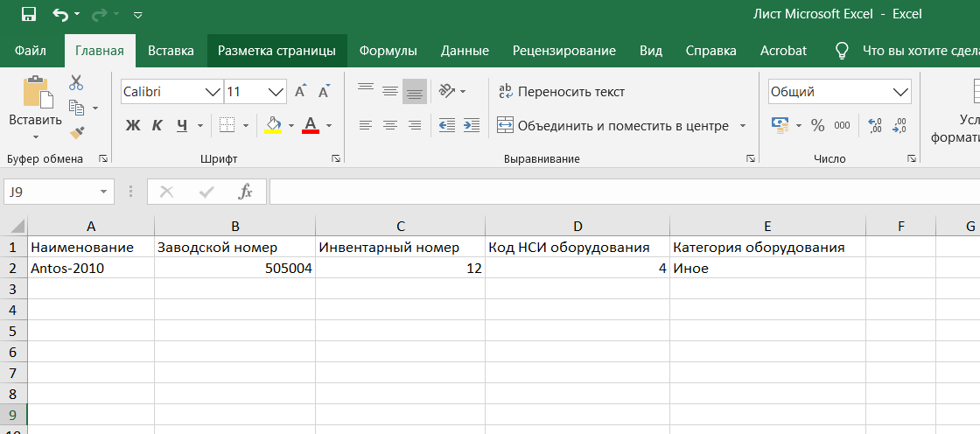Click the text orientation icon

(x=447, y=91)
